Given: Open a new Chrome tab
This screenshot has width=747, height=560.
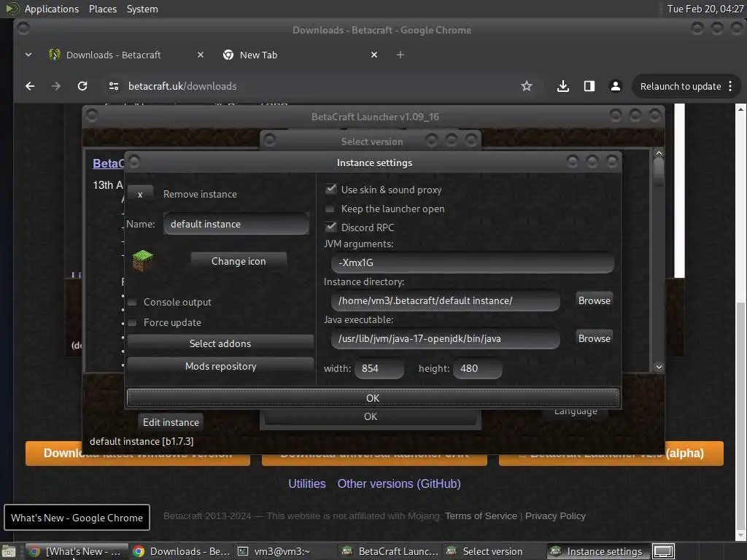Looking at the screenshot, I should (400, 55).
